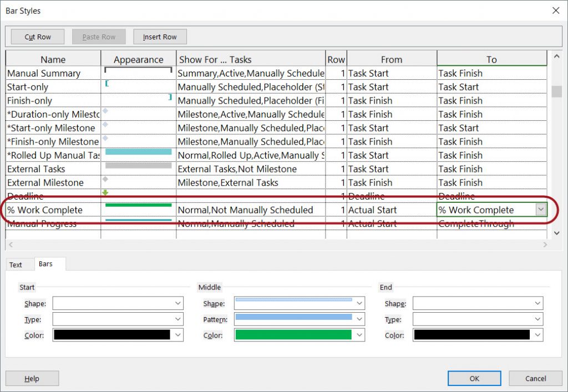Click 'Normal,Not Manually Scheduled' cell
This screenshot has width=568, height=392.
pos(251,210)
